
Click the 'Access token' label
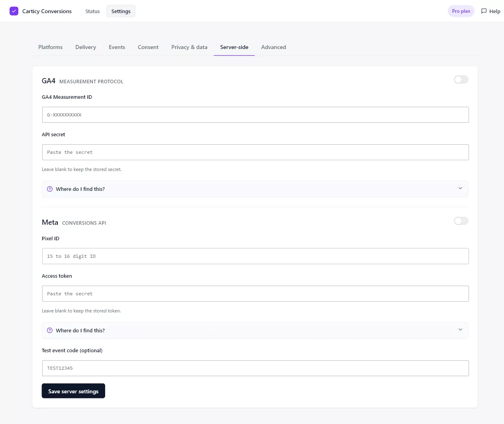point(57,276)
